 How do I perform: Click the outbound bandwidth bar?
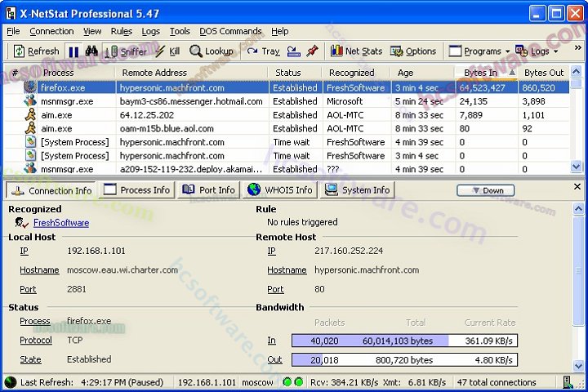coord(404,359)
